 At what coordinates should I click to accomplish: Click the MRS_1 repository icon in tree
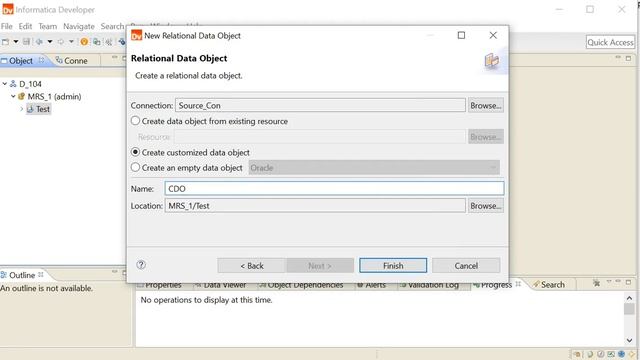tap(22, 96)
